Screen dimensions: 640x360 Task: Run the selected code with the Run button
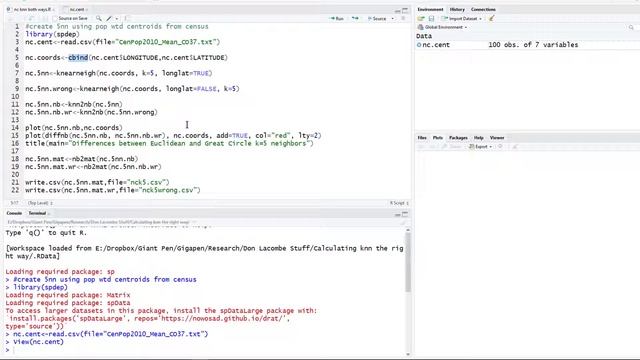click(x=337, y=18)
